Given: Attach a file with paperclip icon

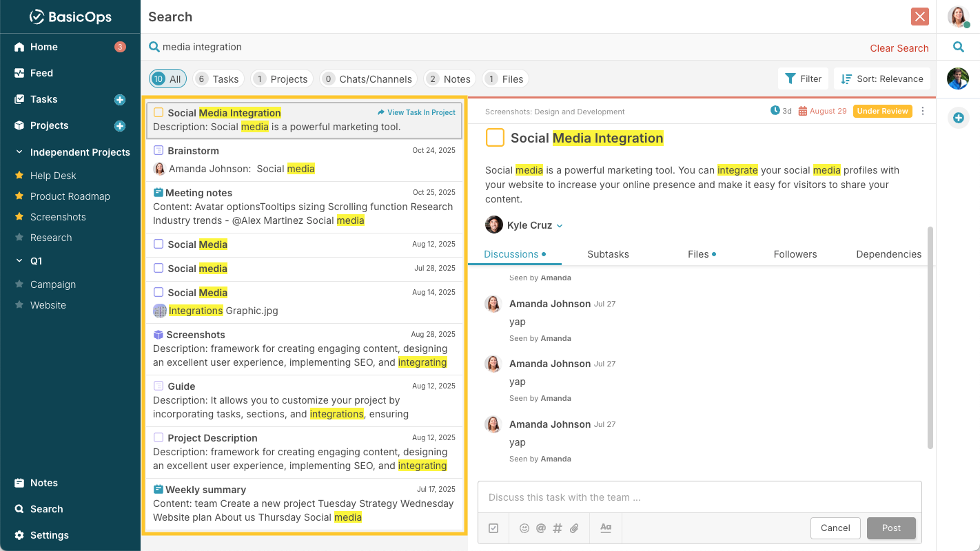Looking at the screenshot, I should pyautogui.click(x=574, y=528).
